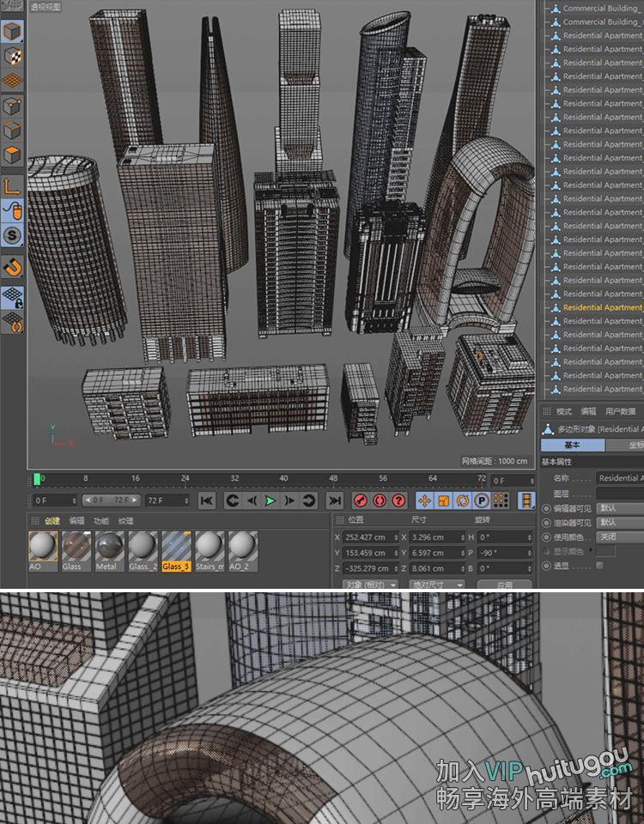The image size is (644, 824).
Task: Open the 创建 menu in material manager
Action: [52, 520]
